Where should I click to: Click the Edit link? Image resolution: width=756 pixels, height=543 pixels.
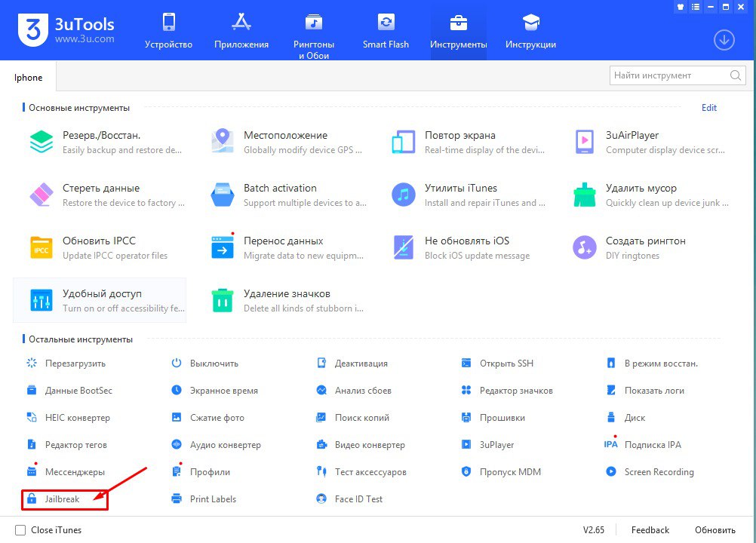(708, 108)
